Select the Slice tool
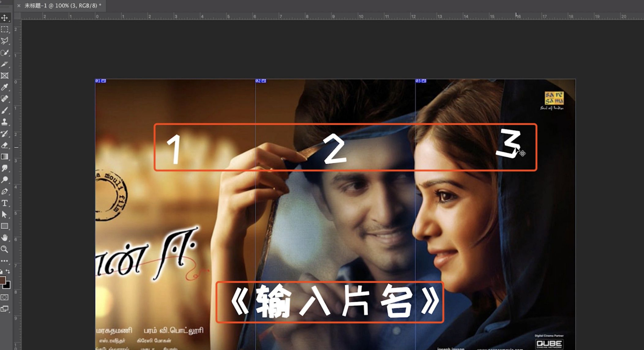Image resolution: width=644 pixels, height=350 pixels. [x=5, y=64]
